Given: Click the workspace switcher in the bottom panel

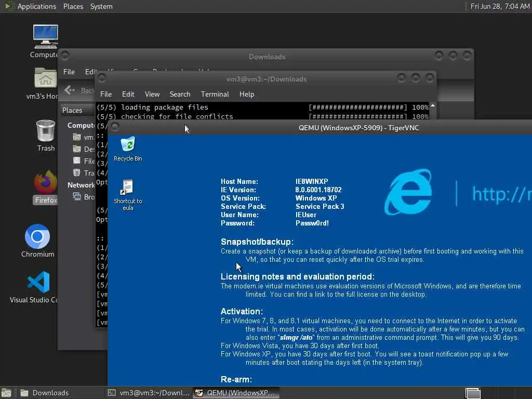Looking at the screenshot, I should (x=473, y=393).
